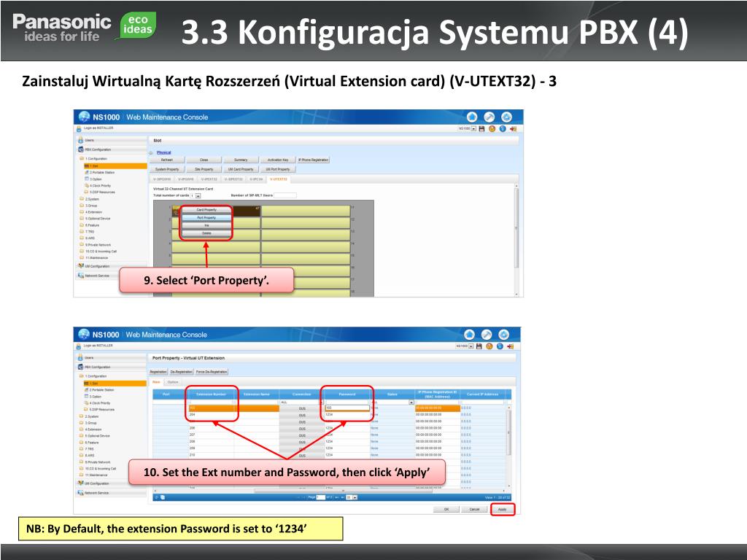The image size is (747, 560).
Task: Click the Apply button
Action: 503,509
